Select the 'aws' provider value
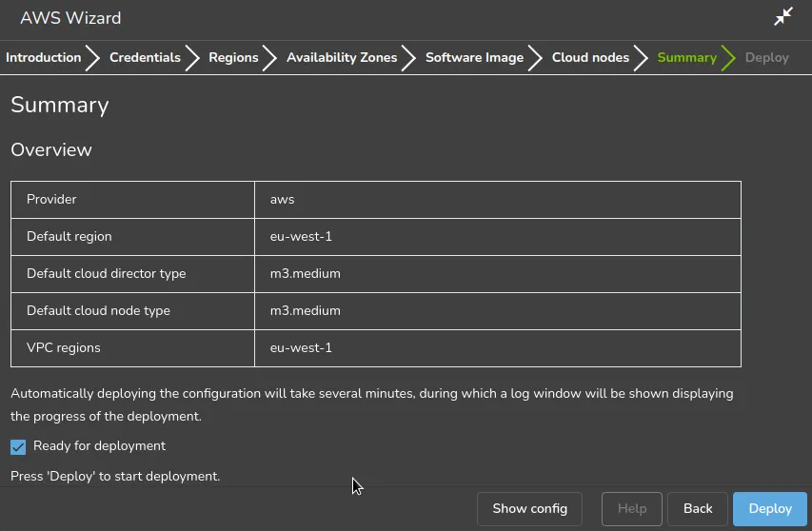 point(282,199)
